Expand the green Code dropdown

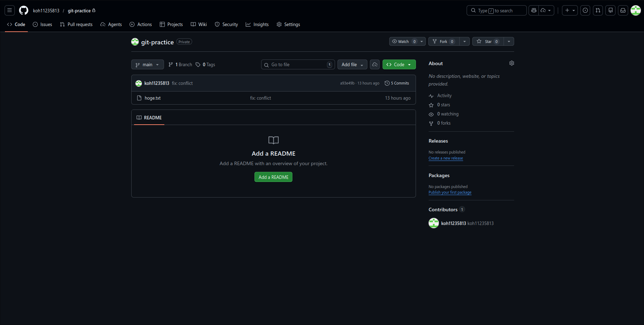tap(399, 65)
